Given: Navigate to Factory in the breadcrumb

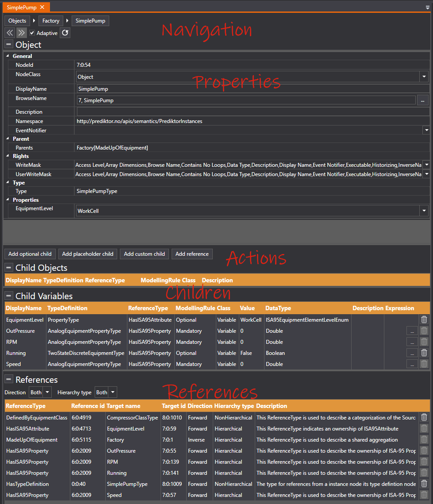Looking at the screenshot, I should coord(51,21).
